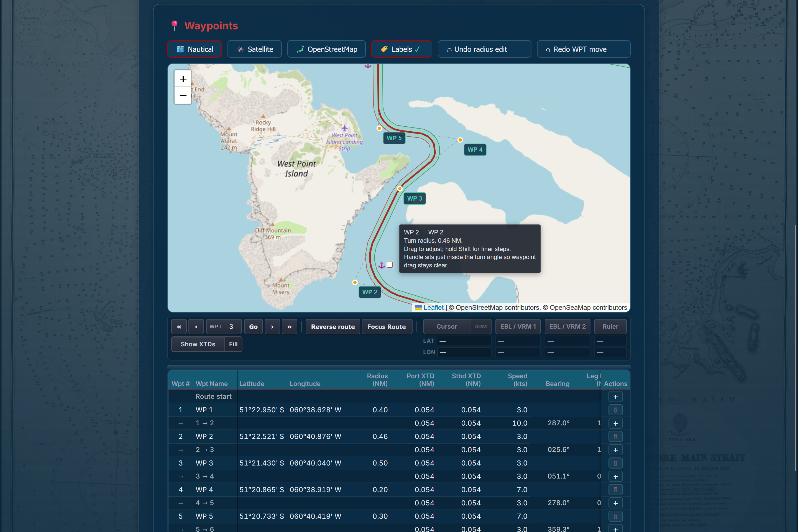Click the WP 4 map label
The image size is (798, 532).
475,150
